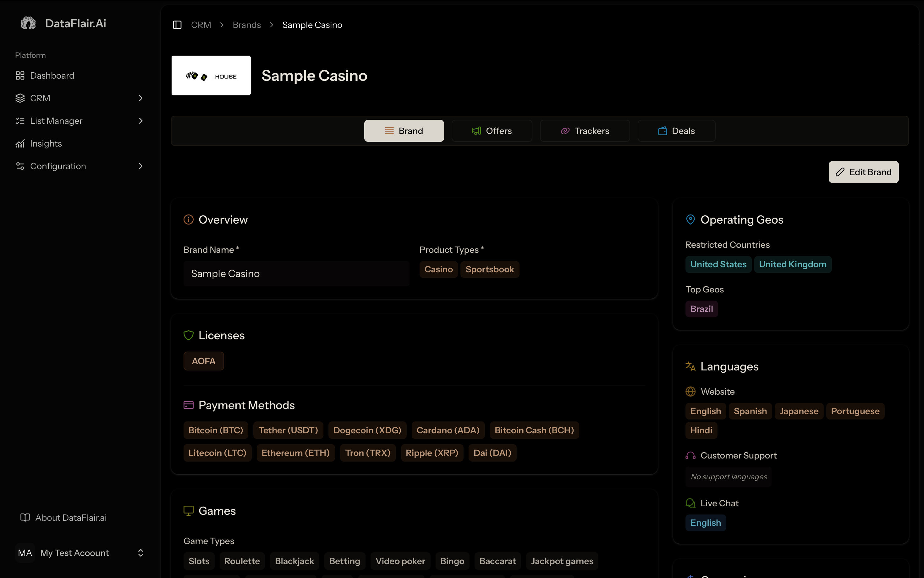
Task: Click the Overview info icon
Action: (x=188, y=220)
